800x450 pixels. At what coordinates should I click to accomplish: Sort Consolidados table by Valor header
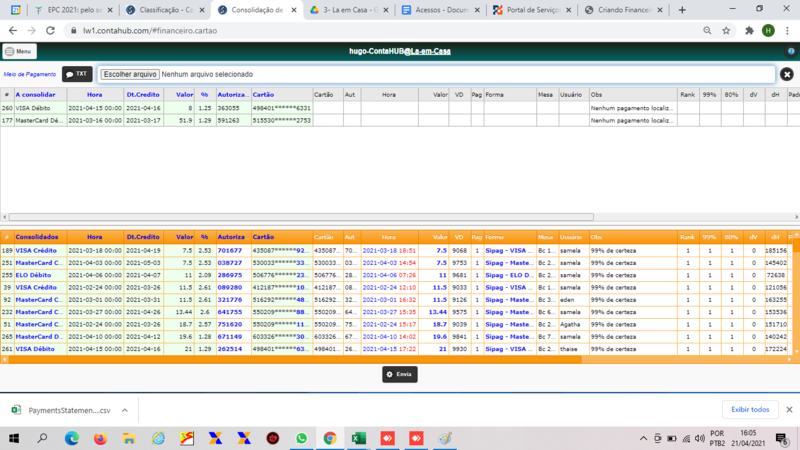click(x=184, y=237)
